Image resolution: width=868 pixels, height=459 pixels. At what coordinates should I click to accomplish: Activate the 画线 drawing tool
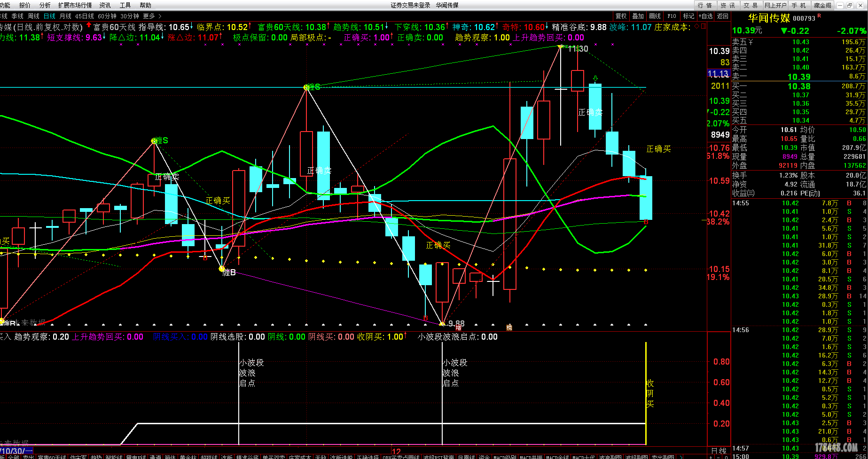pos(655,16)
